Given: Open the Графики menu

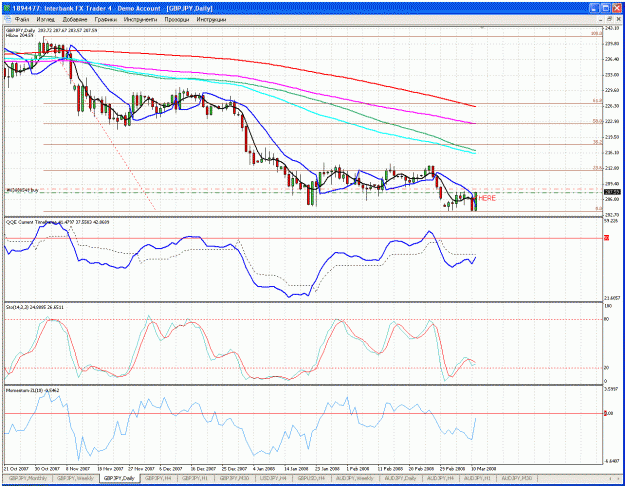Looking at the screenshot, I should pyautogui.click(x=106, y=19).
